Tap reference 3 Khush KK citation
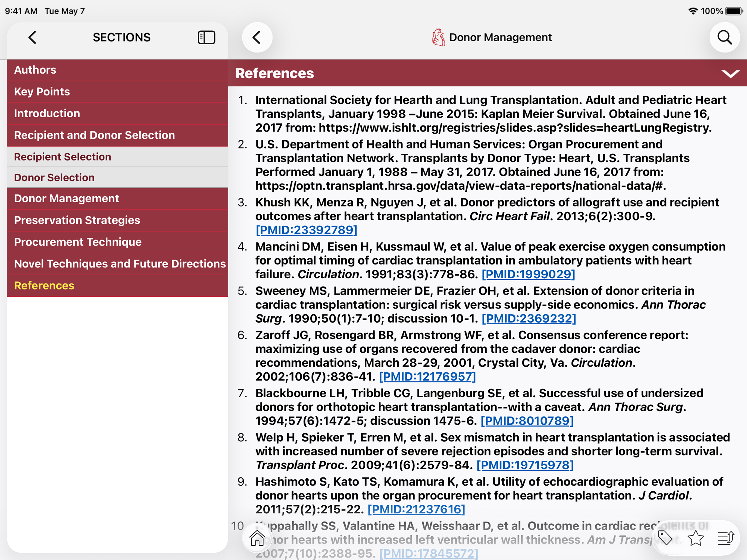Image resolution: width=747 pixels, height=560 pixels. click(x=487, y=216)
